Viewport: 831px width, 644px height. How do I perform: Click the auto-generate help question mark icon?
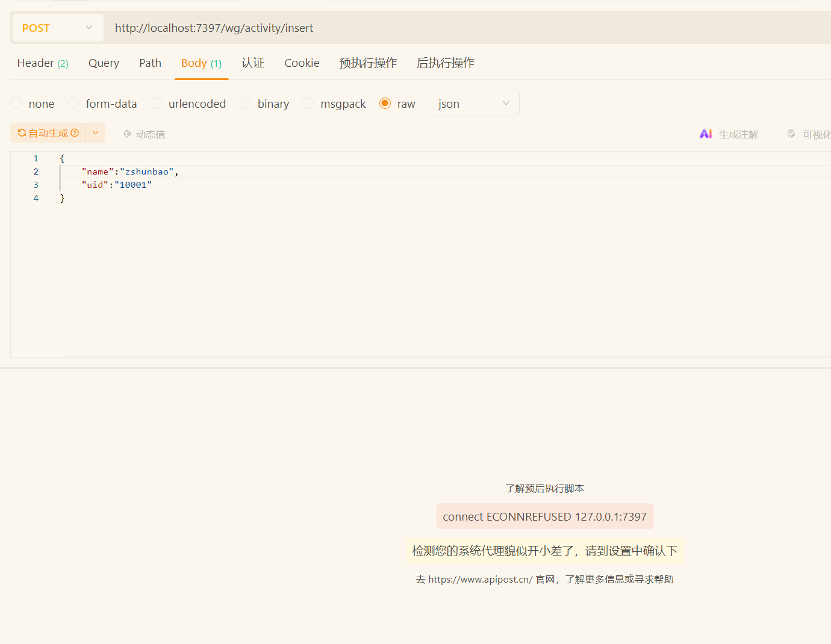(x=75, y=133)
